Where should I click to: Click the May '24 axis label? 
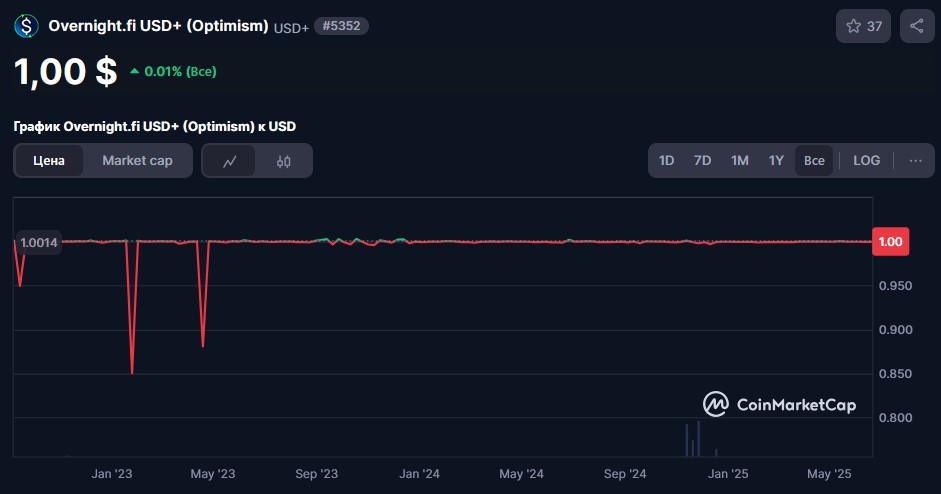[x=522, y=474]
